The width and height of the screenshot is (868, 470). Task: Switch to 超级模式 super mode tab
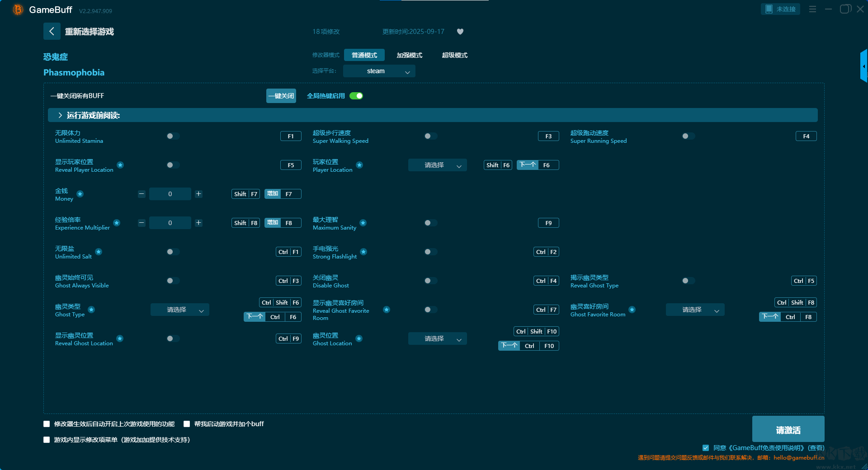[454, 55]
